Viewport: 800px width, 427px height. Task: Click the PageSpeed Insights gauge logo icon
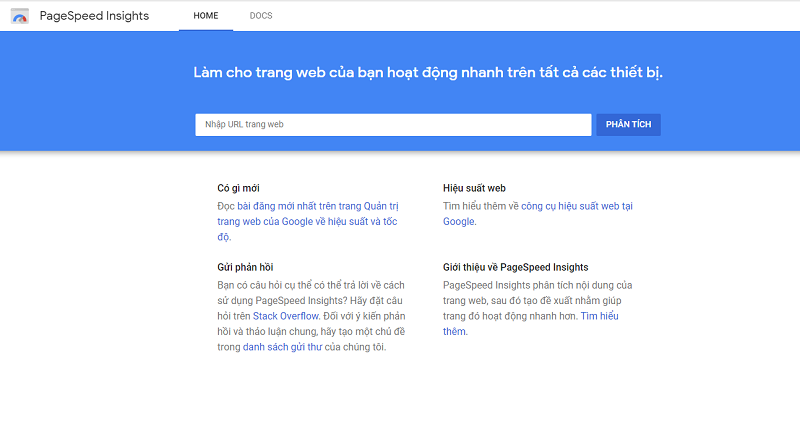(20, 16)
